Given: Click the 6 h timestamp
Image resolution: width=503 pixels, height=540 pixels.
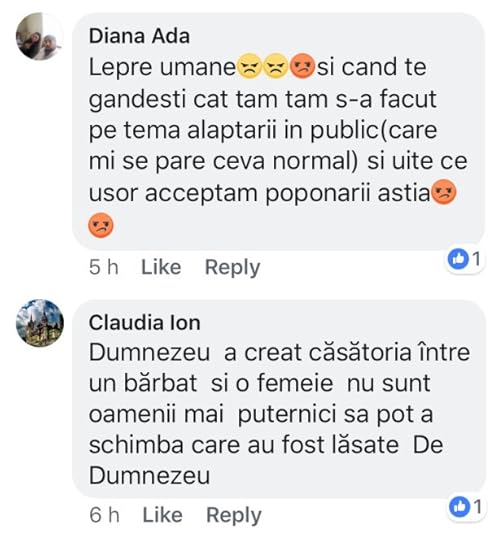Looking at the screenshot, I should click(x=104, y=515).
